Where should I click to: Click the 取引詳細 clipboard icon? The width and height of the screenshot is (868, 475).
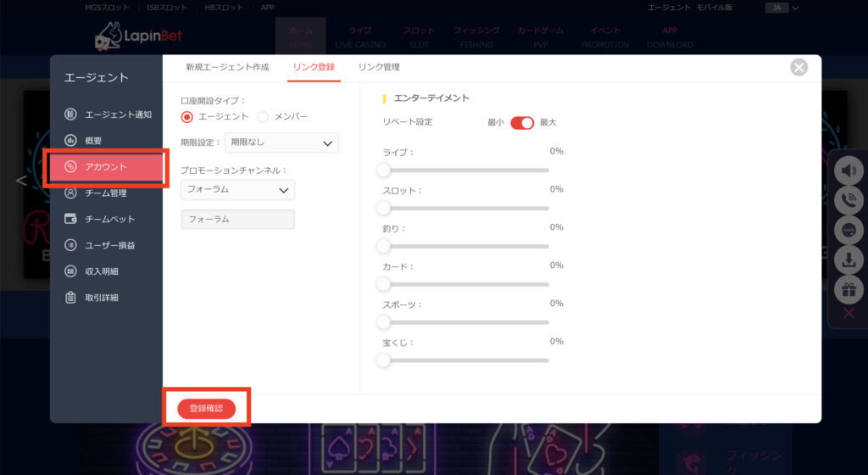[70, 297]
